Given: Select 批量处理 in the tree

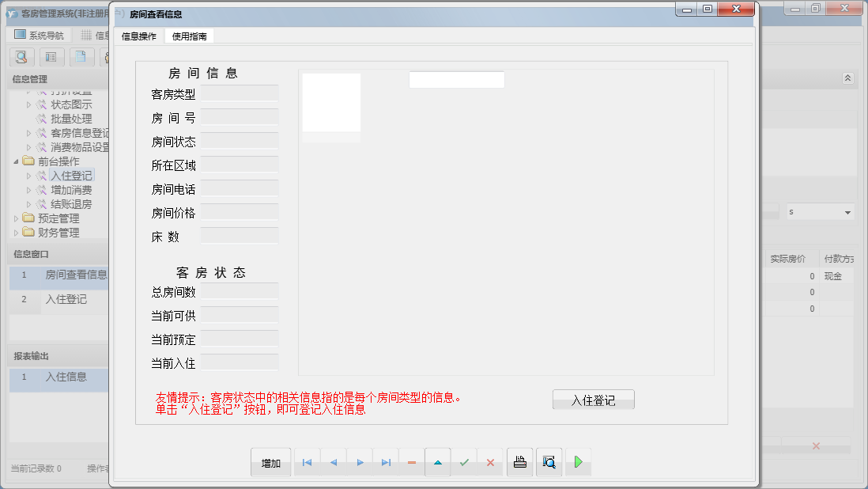Looking at the screenshot, I should point(71,119).
